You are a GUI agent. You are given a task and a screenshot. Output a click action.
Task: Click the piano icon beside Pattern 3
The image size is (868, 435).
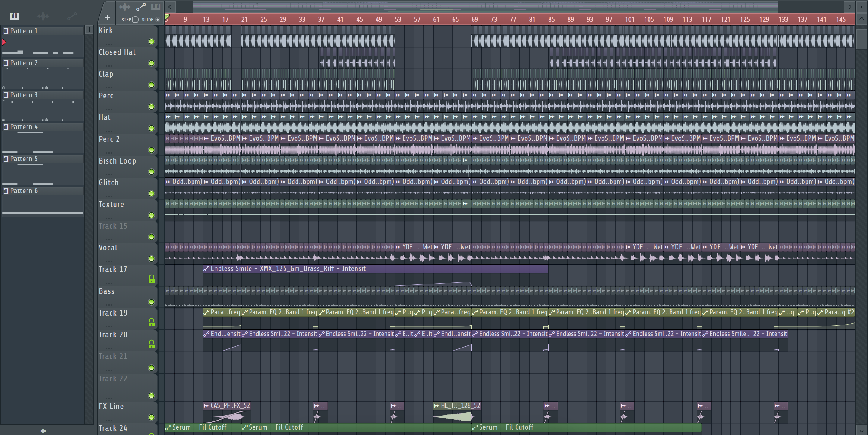(6, 95)
